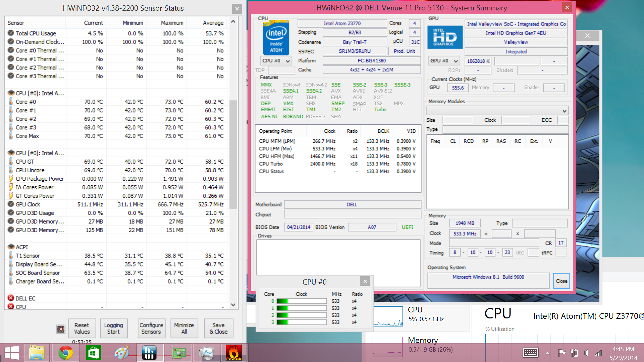Open the Task Manager taskbar icon
The height and width of the screenshot is (362, 644).
(206, 353)
